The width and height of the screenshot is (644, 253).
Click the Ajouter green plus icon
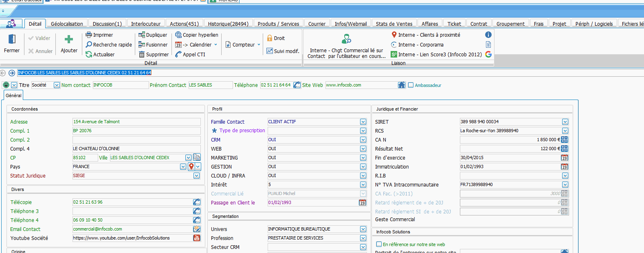(x=69, y=40)
